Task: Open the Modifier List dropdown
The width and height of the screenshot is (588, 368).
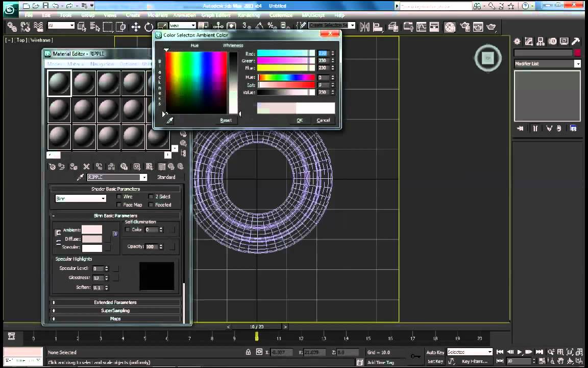Action: [x=548, y=64]
